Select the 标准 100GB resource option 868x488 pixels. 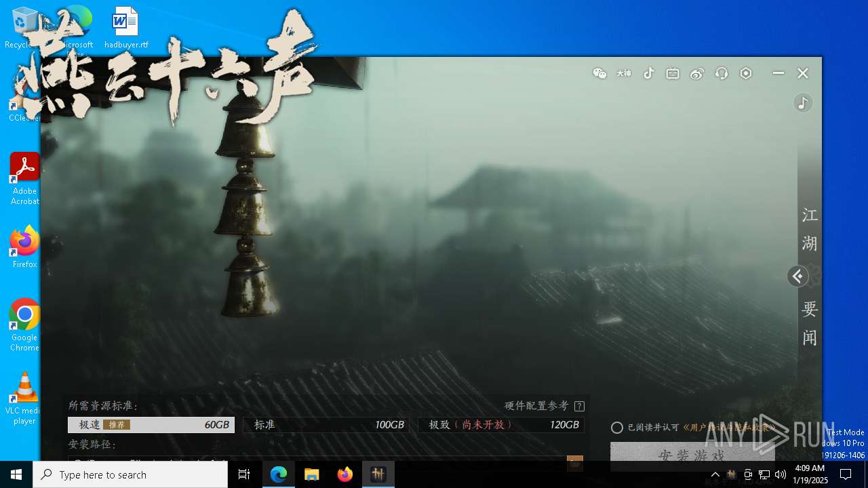[326, 425]
